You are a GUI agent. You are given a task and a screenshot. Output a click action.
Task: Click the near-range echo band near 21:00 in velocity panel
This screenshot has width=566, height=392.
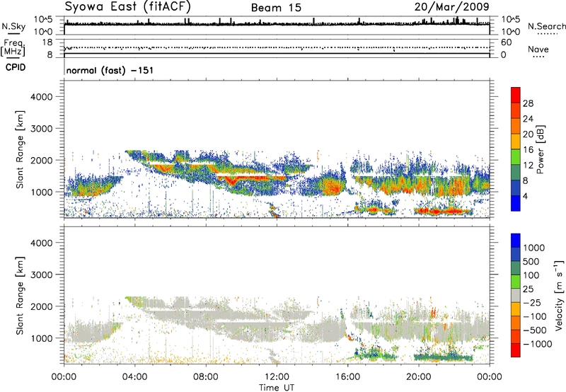tap(444, 357)
